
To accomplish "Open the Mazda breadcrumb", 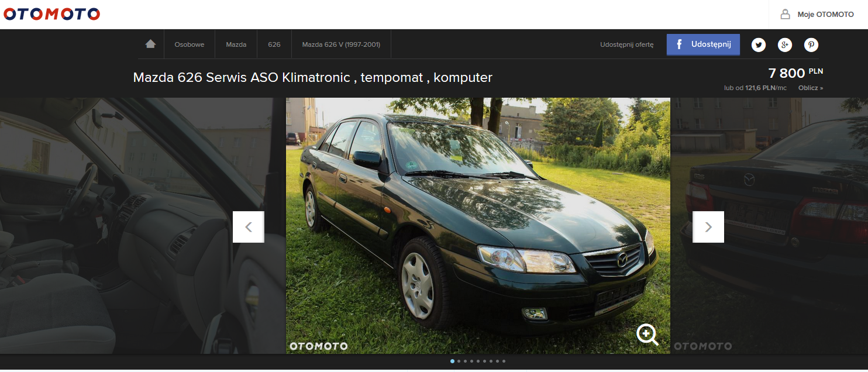I will point(236,44).
